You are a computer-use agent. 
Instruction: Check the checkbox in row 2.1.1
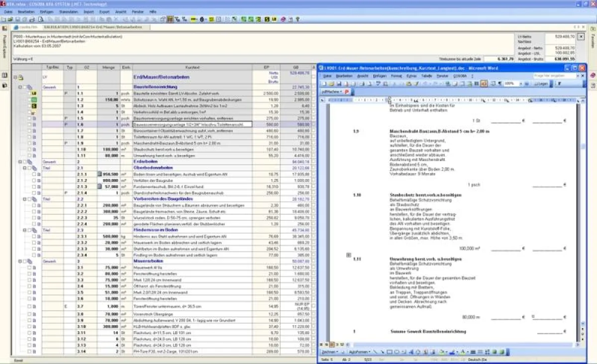[x=34, y=175]
